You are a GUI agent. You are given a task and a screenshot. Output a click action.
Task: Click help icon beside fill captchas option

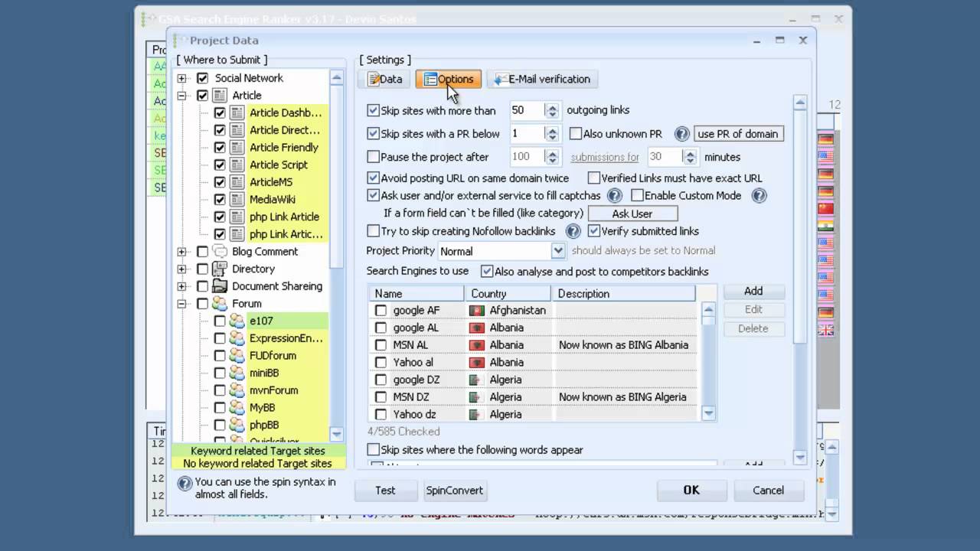pos(613,196)
